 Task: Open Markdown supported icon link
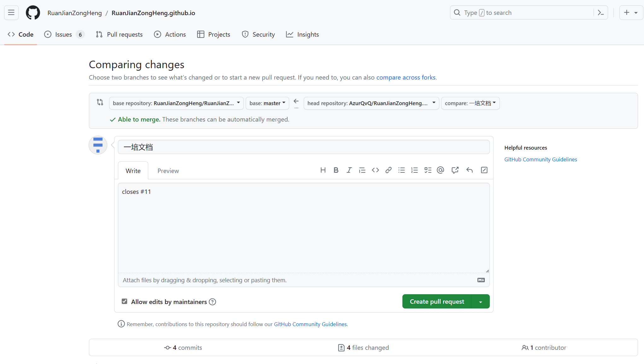point(481,280)
